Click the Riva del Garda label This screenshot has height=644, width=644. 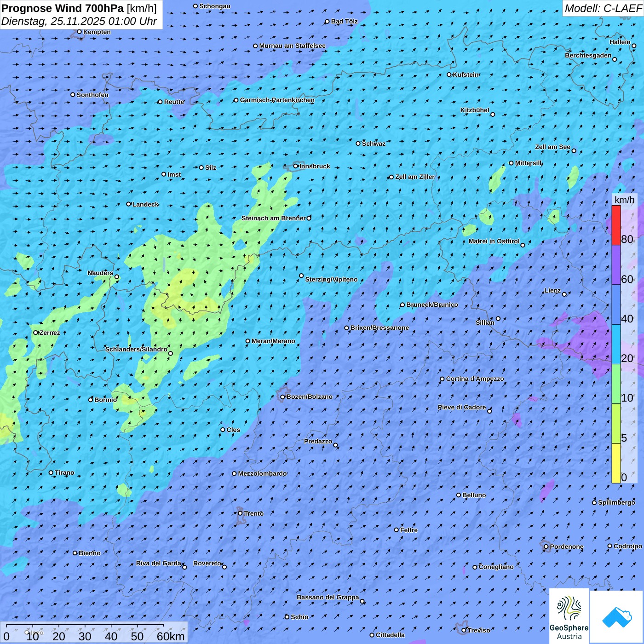[159, 563]
